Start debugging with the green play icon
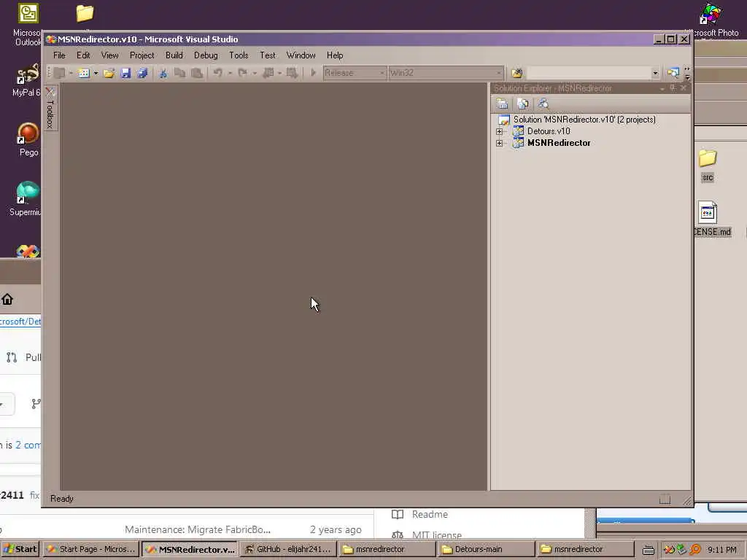Screen dimensions: 747x560 pyautogui.click(x=314, y=73)
